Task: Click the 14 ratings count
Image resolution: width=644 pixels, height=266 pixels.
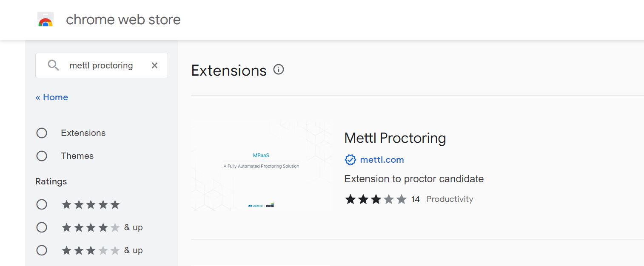Action: 416,199
